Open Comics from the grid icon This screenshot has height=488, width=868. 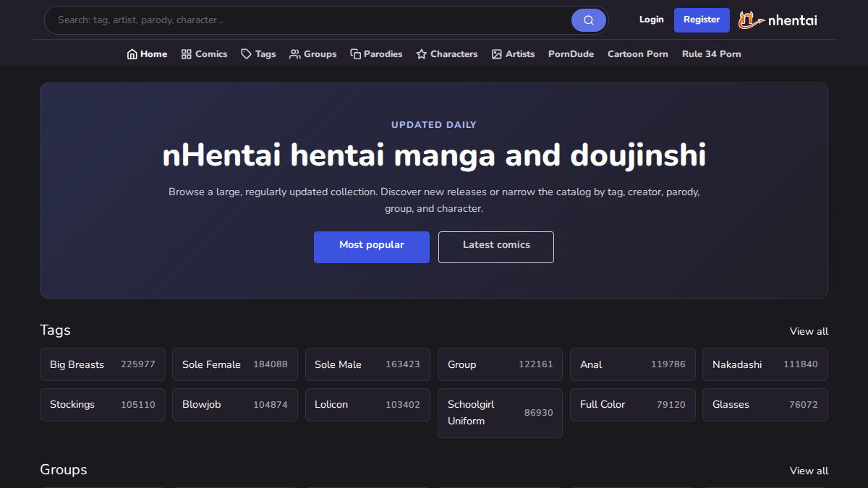[204, 54]
